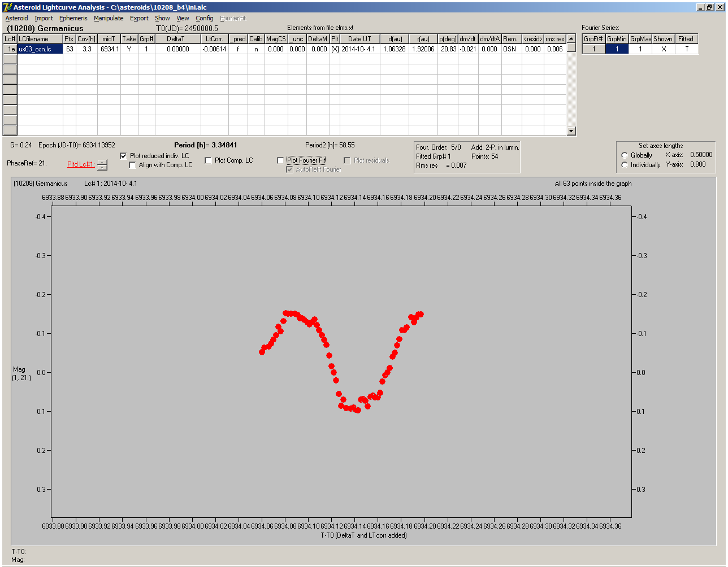Enable Plot Fourier Fit checkbox
This screenshot has width=728, height=567.
[281, 160]
